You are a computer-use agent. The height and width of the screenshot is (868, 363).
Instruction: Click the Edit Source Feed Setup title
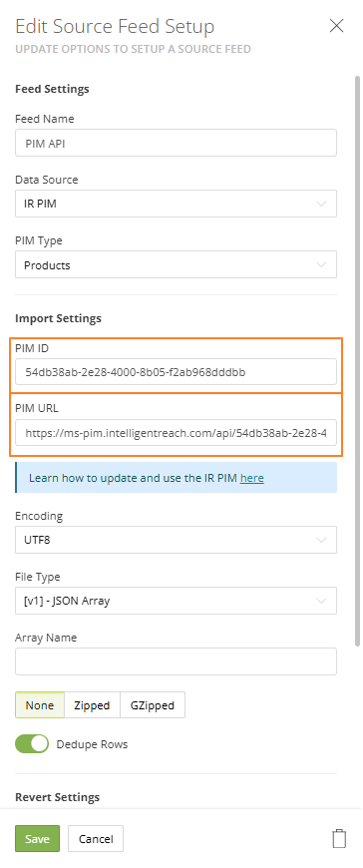tap(115, 26)
